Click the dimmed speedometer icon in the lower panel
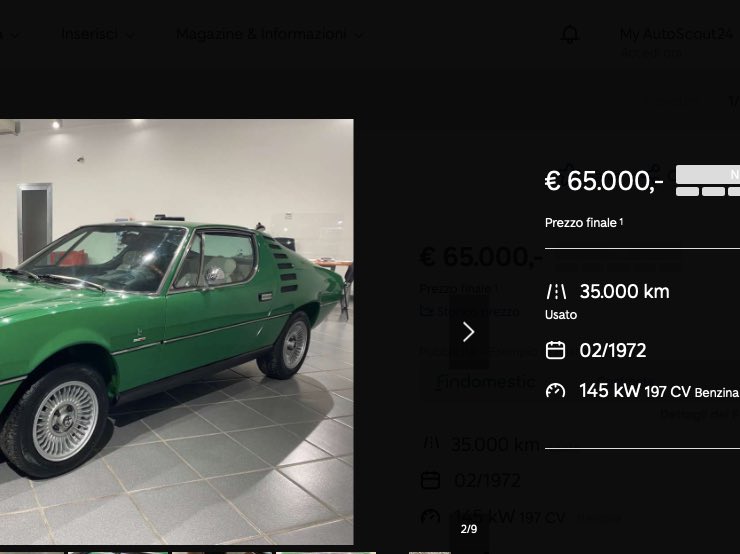 (x=430, y=517)
